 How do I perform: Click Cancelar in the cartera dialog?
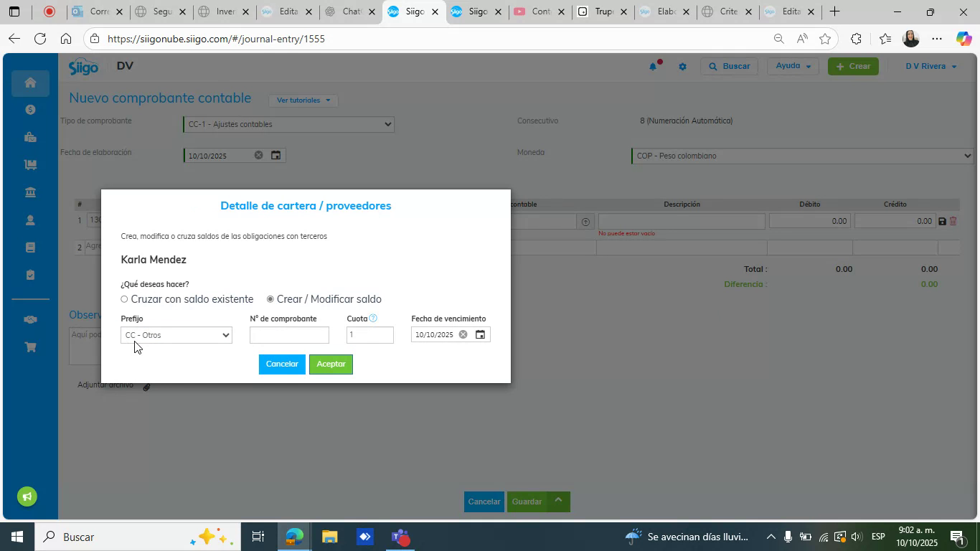pyautogui.click(x=282, y=364)
